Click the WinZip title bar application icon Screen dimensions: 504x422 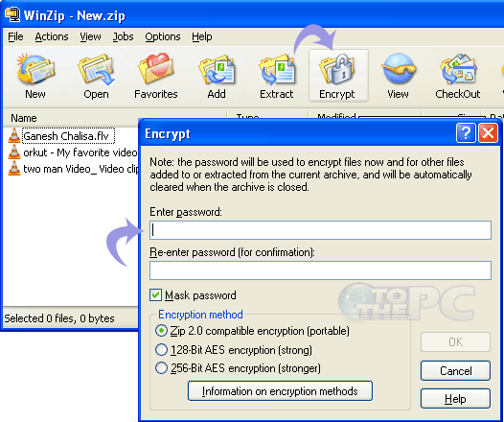tap(12, 14)
